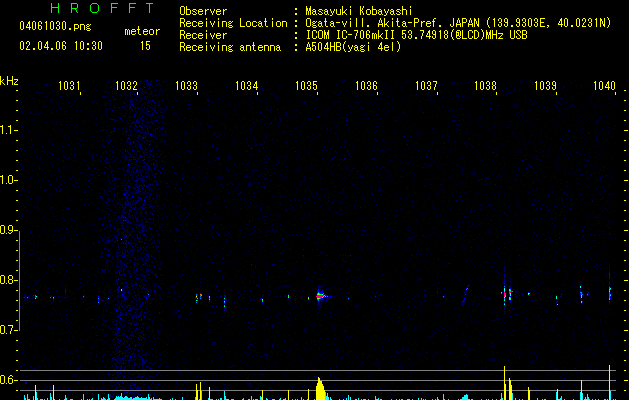Click the 1040 time axis marker
This screenshot has height=400, width=629.
(604, 85)
